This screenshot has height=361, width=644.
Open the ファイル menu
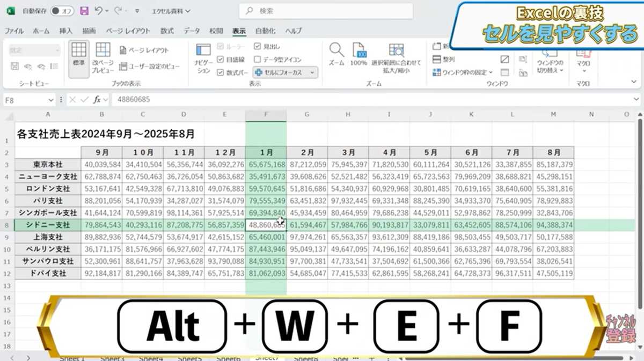[13, 31]
